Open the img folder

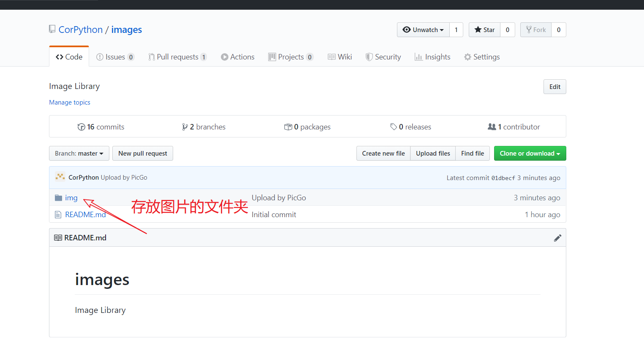coord(71,198)
